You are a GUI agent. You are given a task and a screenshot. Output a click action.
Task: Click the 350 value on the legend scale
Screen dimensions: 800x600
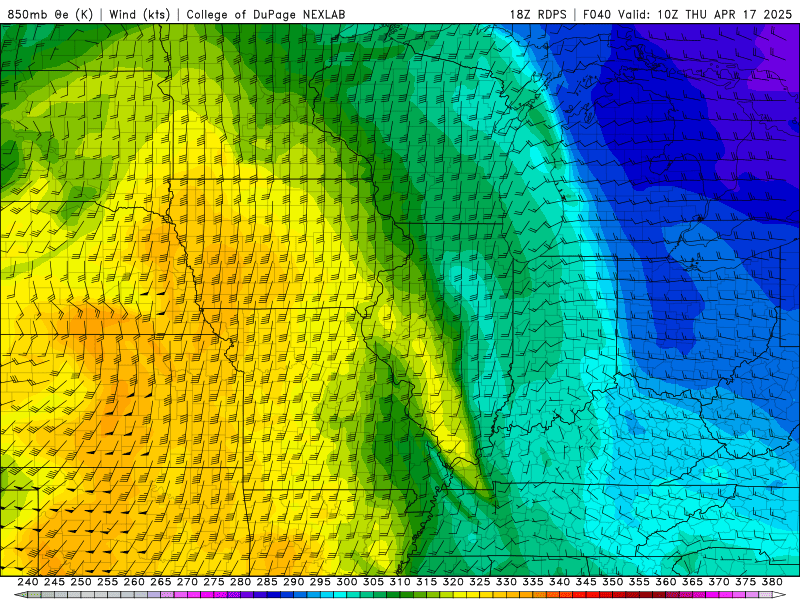[612, 582]
